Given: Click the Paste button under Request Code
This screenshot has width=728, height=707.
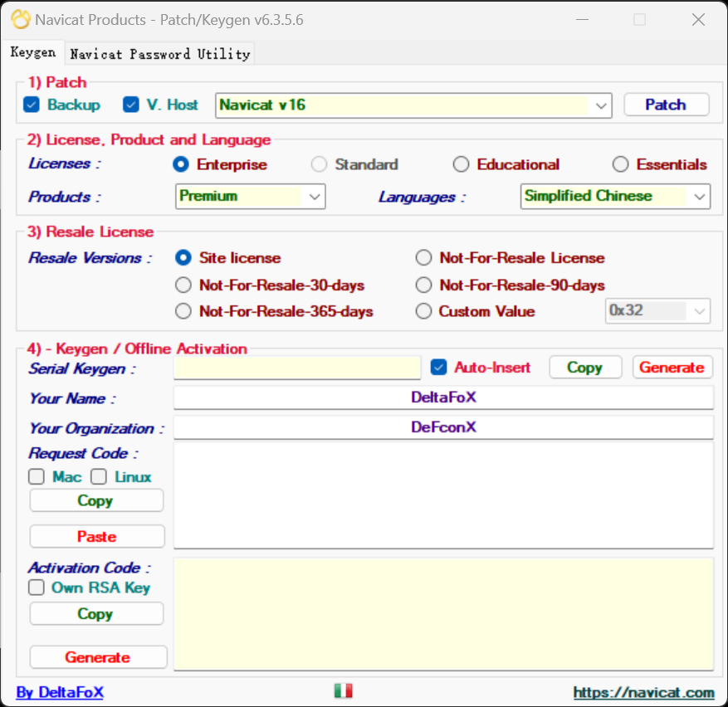Looking at the screenshot, I should (97, 537).
